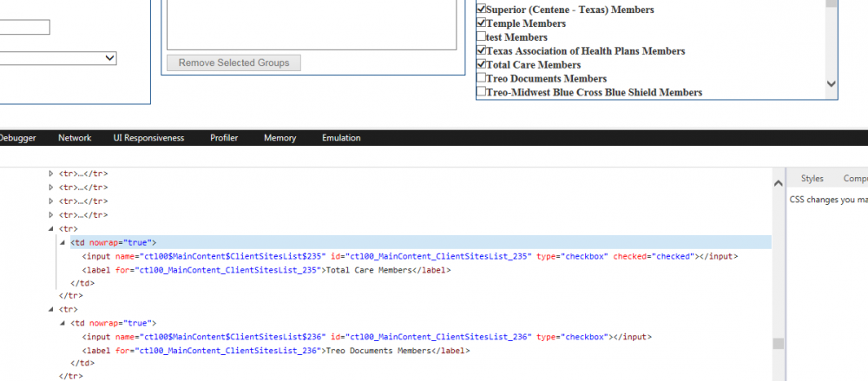Toggle the Temple Members checkbox
Viewport: 868px width, 381px height.
[482, 23]
